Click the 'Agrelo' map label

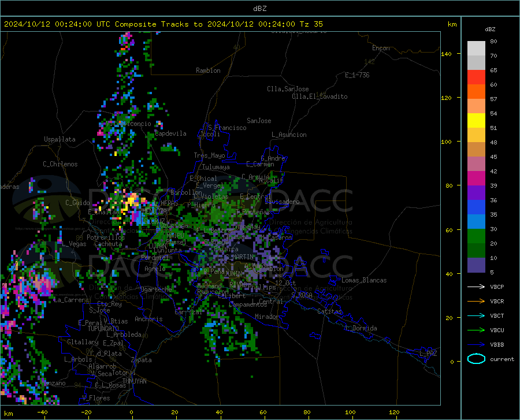pyautogui.click(x=155, y=269)
